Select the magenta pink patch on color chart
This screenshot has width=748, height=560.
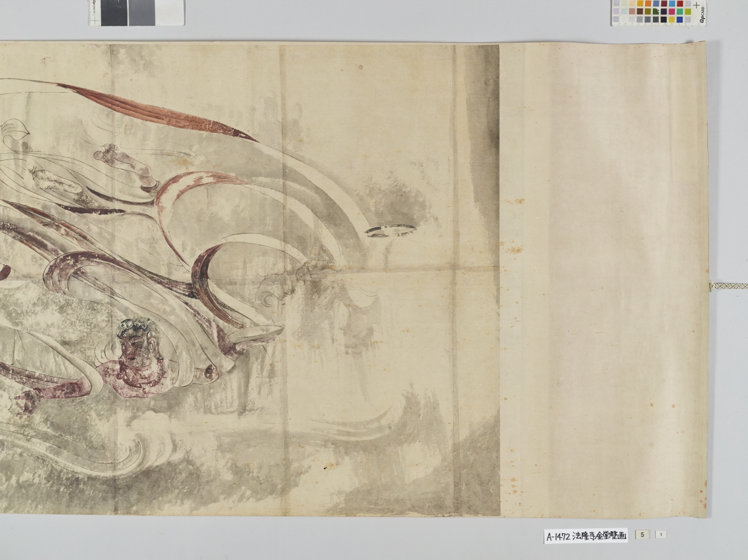click(671, 11)
